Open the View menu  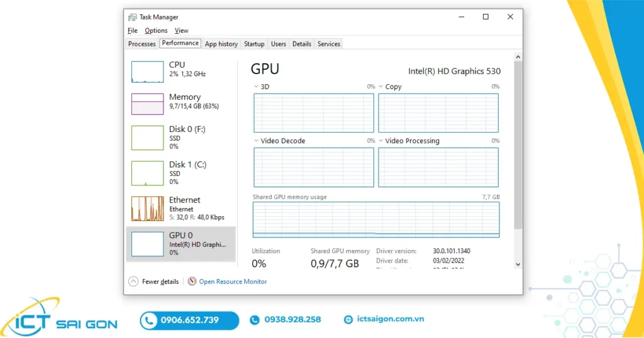pyautogui.click(x=182, y=30)
